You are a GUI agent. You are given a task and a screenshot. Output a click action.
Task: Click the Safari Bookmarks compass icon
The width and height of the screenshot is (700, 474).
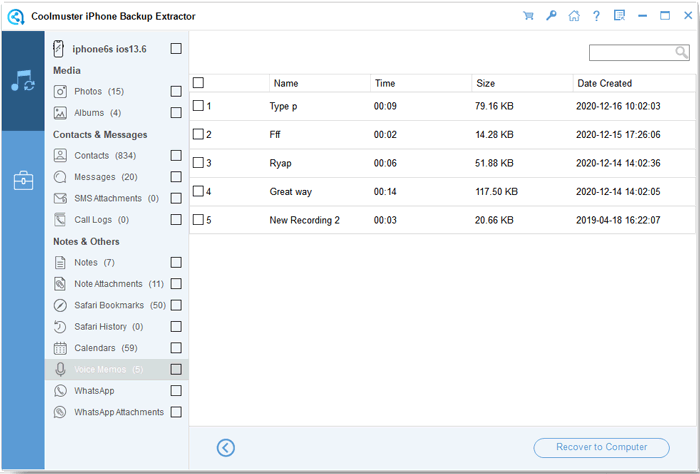coord(60,305)
